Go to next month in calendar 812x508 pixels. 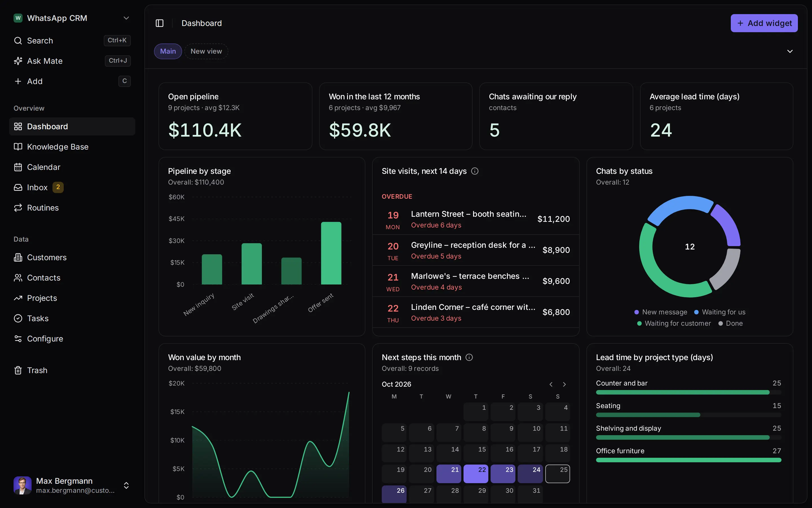pos(564,384)
